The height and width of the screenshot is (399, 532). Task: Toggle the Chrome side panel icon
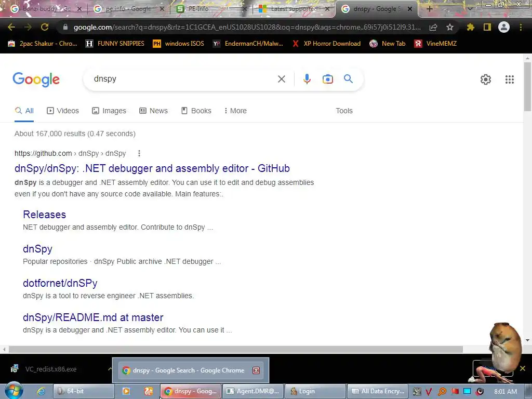click(x=487, y=27)
